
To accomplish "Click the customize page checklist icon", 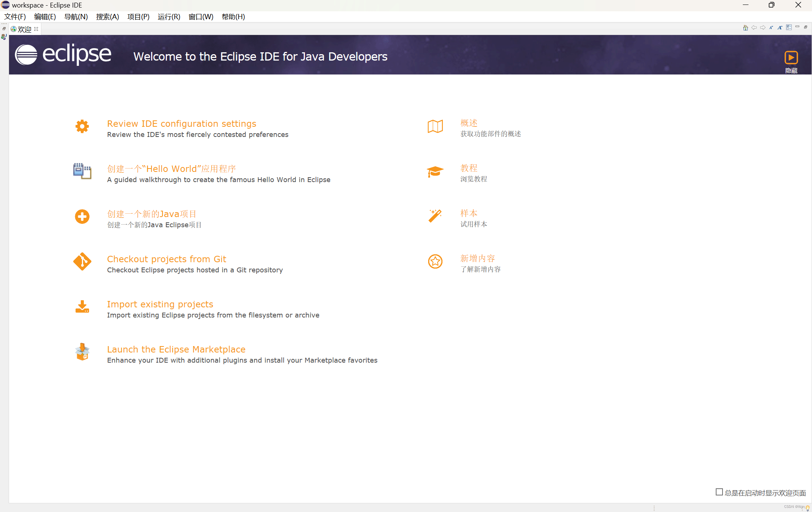I will coord(789,27).
